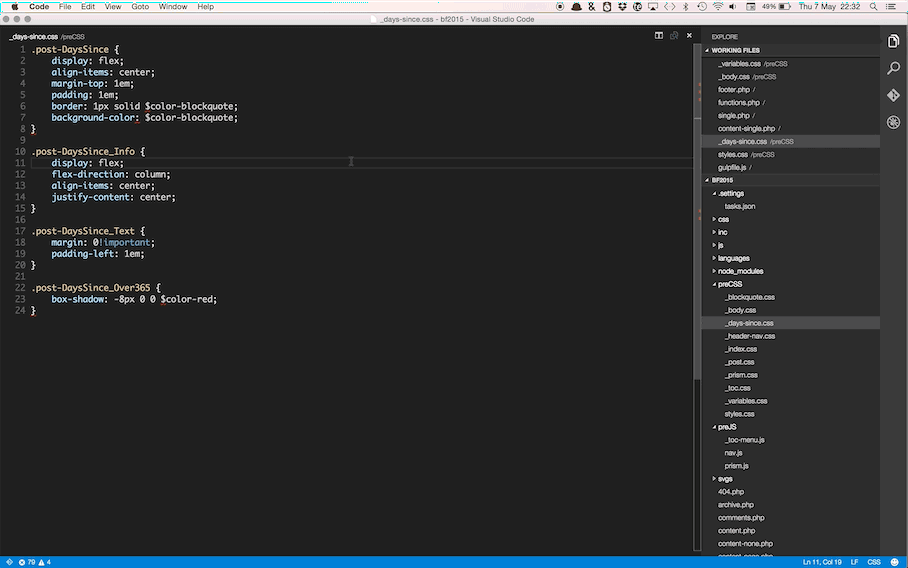The image size is (908, 568).
Task: Open the File menu
Action: click(x=65, y=6)
